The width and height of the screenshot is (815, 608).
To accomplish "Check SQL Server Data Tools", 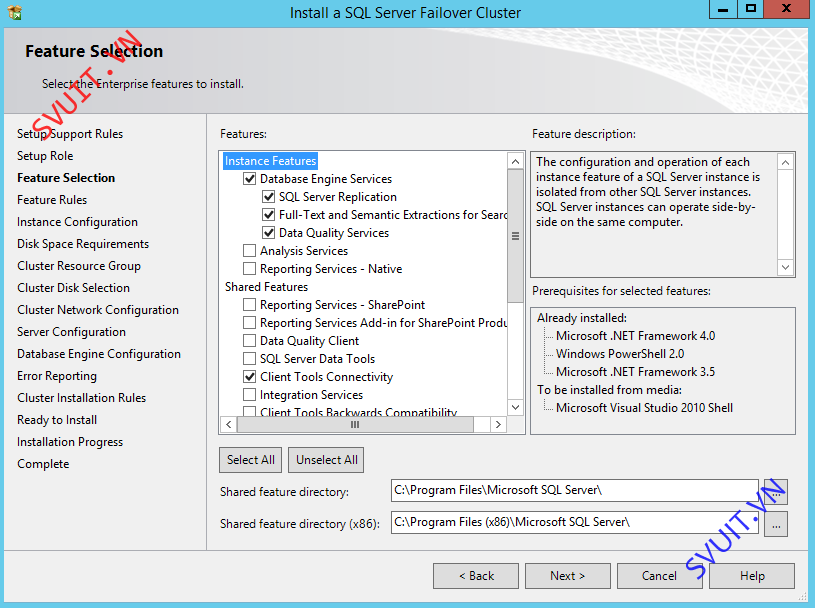I will 249,359.
